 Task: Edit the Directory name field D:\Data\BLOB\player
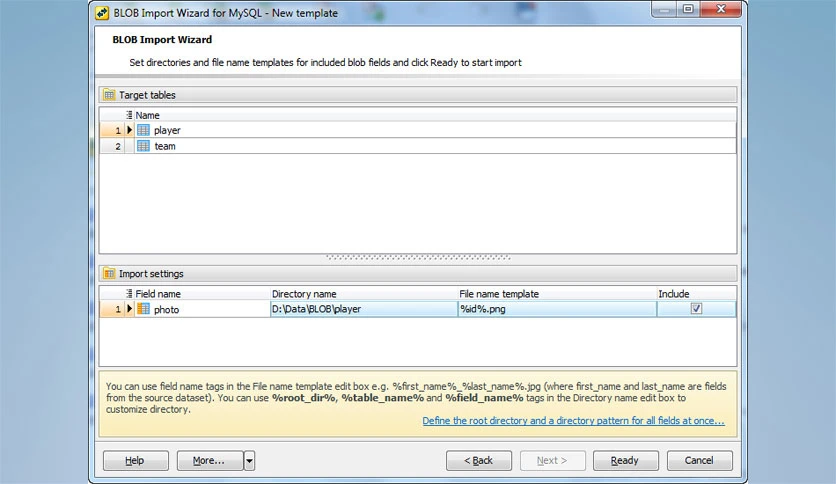coord(364,309)
